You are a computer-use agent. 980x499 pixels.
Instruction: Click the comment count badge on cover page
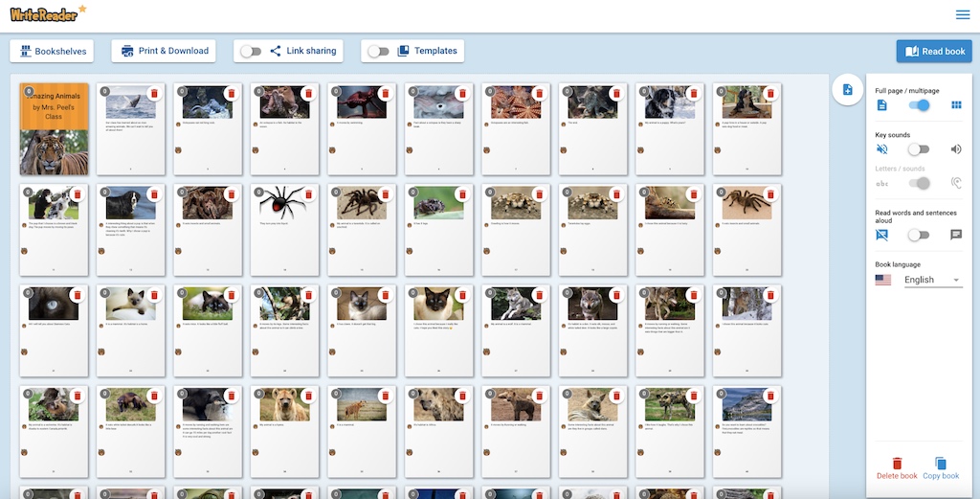28,91
